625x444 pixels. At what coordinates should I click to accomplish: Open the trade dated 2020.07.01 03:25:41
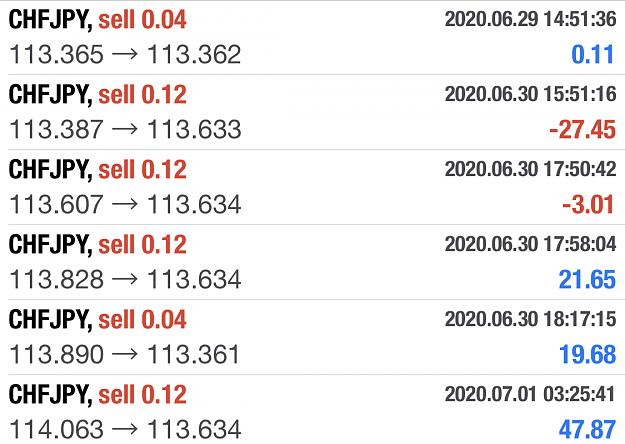[x=312, y=411]
